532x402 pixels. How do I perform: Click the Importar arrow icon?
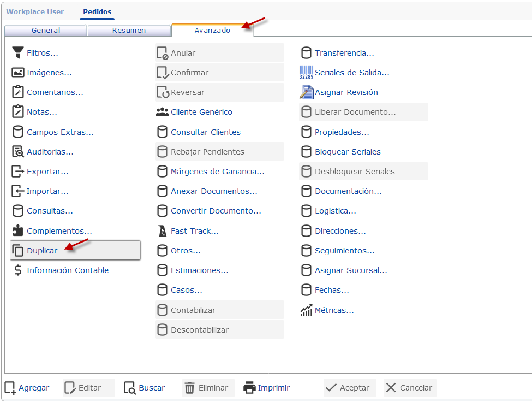click(17, 191)
